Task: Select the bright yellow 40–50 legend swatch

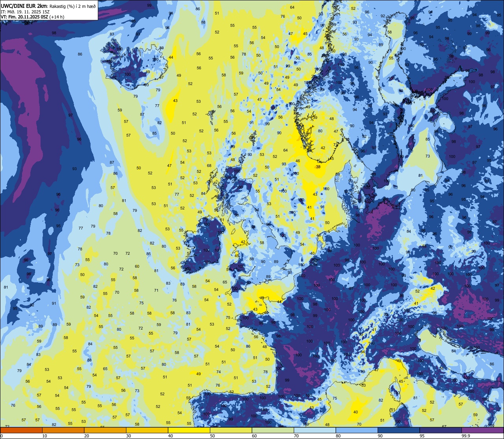Action: click(189, 430)
